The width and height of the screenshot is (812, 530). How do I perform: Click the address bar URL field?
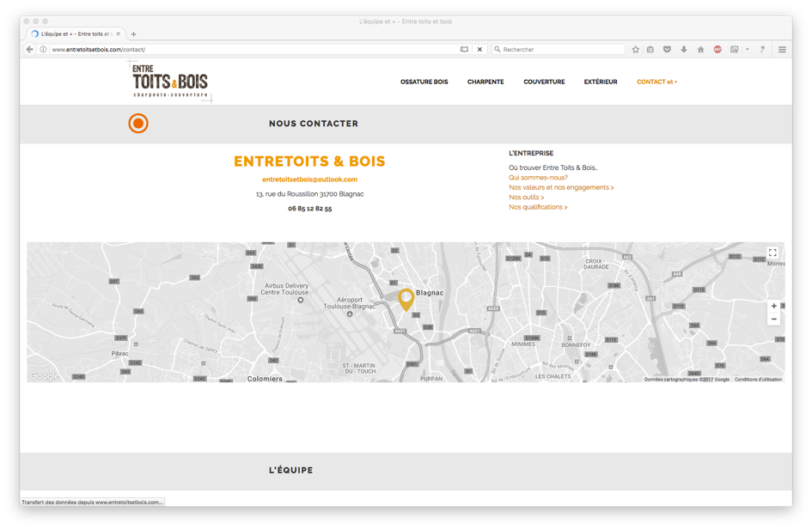point(253,50)
